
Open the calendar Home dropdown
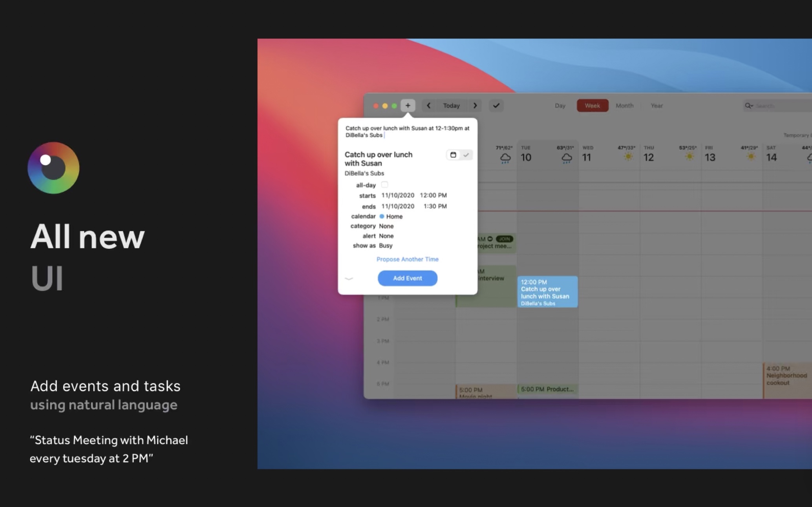[x=394, y=217]
